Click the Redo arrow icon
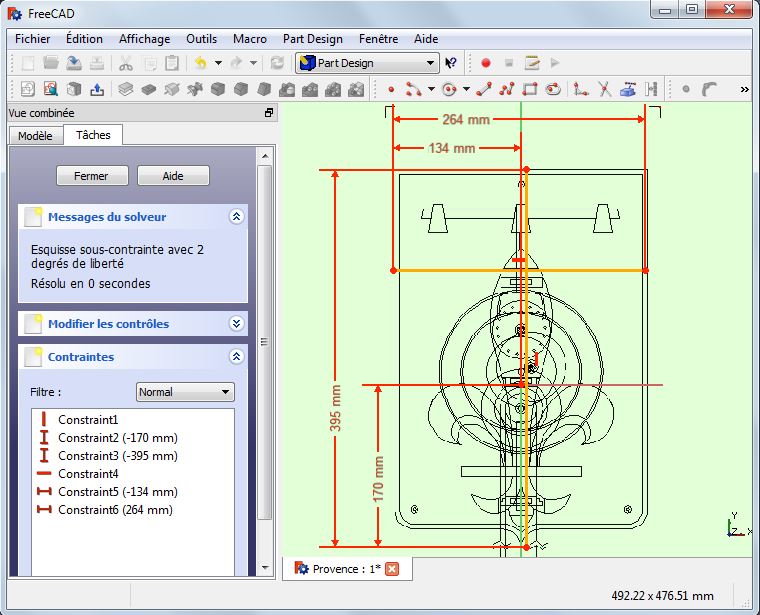The height and width of the screenshot is (615, 760). tap(236, 63)
